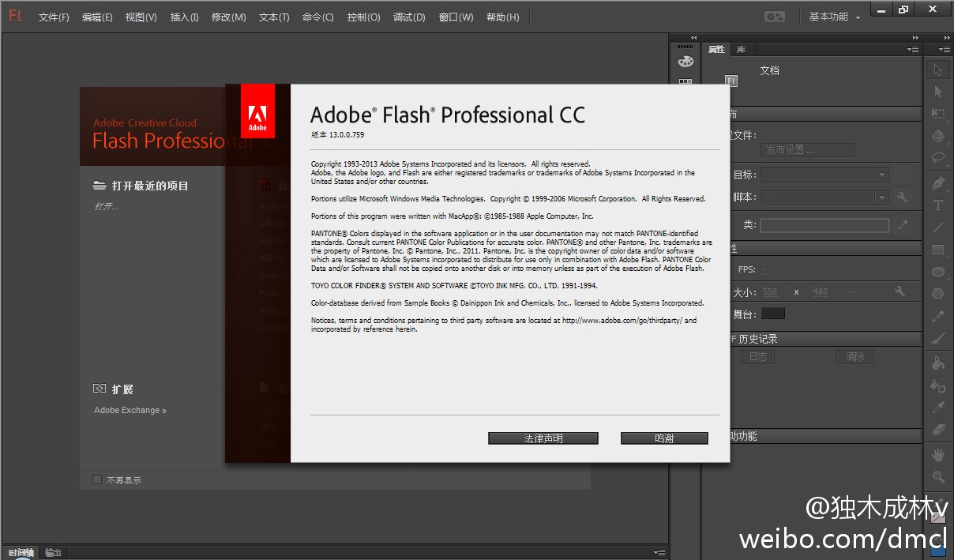Image resolution: width=954 pixels, height=560 pixels.
Task: Click the Adobe logo in About dialog
Action: 257,111
